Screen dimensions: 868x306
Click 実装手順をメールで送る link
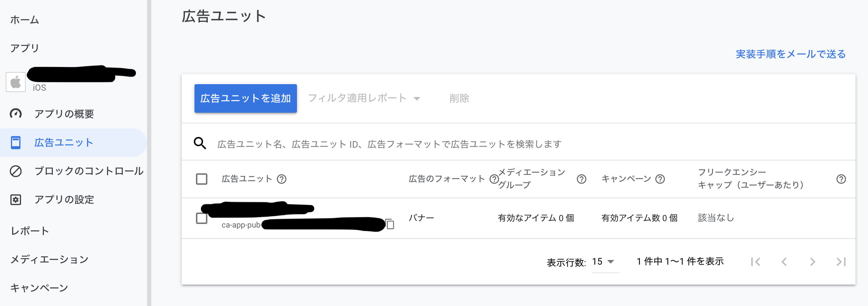791,54
